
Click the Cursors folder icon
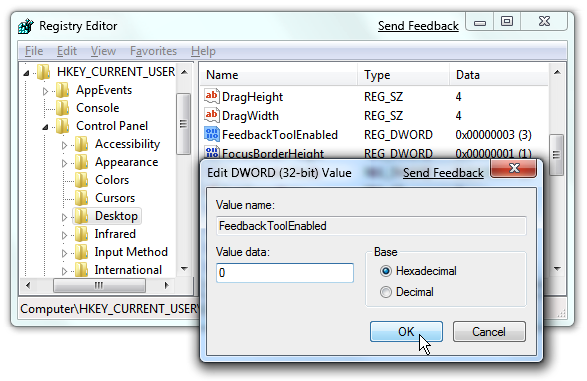[81, 198]
